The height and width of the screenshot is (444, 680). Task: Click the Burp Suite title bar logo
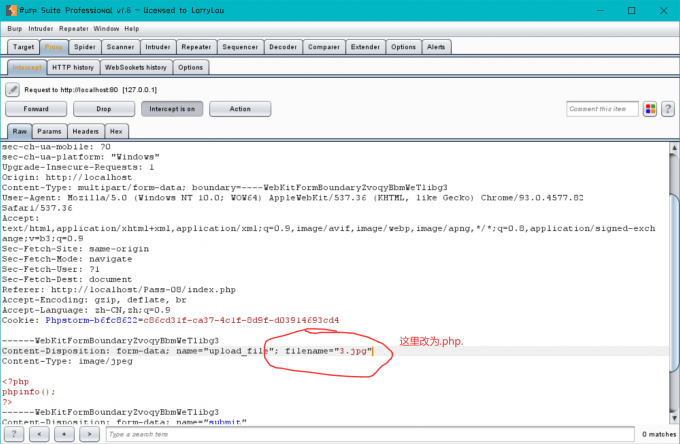(9, 9)
